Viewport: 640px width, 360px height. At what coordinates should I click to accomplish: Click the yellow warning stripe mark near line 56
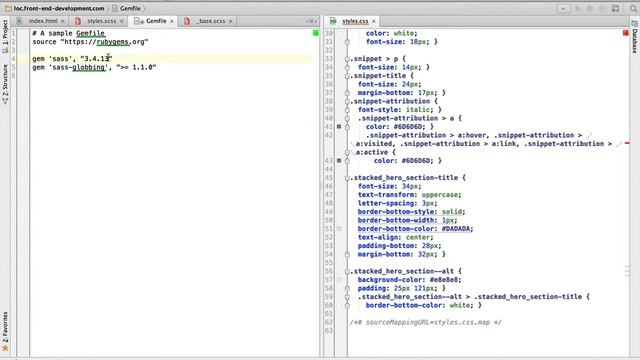pos(627,271)
